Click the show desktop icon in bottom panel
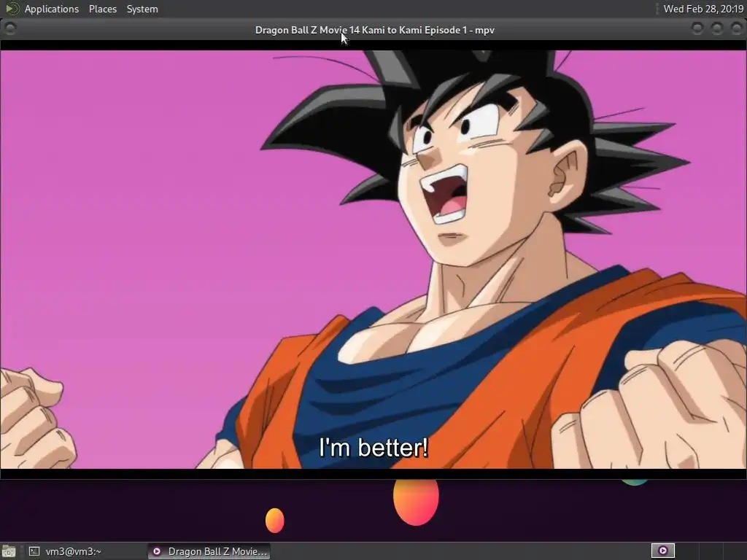This screenshot has height=560, width=747. (9, 551)
